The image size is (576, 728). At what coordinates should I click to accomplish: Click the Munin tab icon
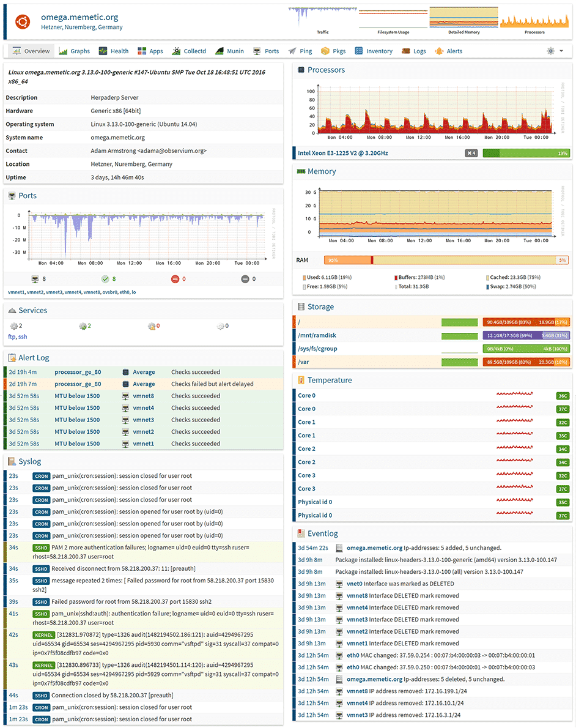(220, 51)
